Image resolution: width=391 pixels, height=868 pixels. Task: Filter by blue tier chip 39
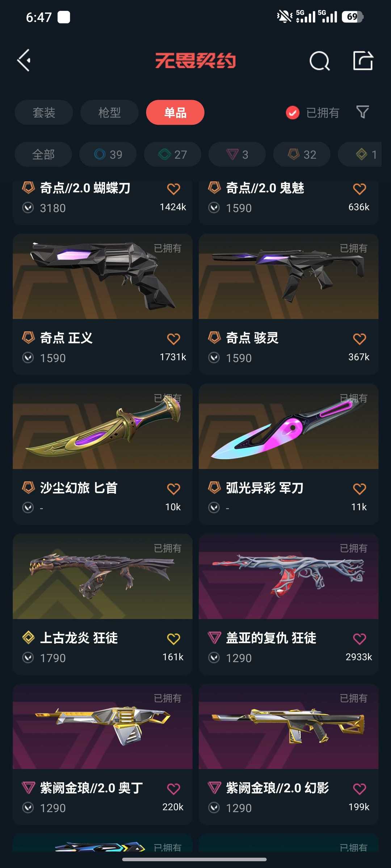[x=108, y=154]
